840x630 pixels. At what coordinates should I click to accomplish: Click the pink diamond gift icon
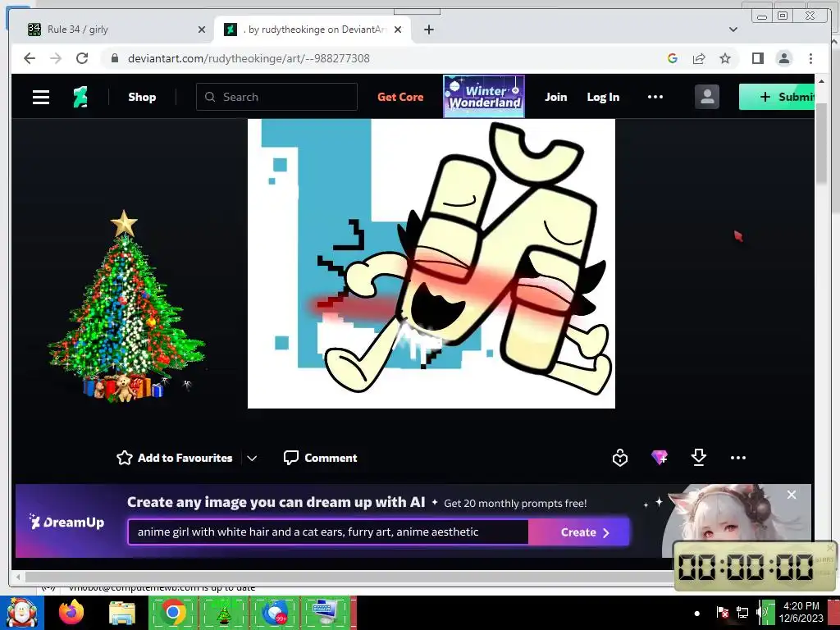click(x=660, y=458)
